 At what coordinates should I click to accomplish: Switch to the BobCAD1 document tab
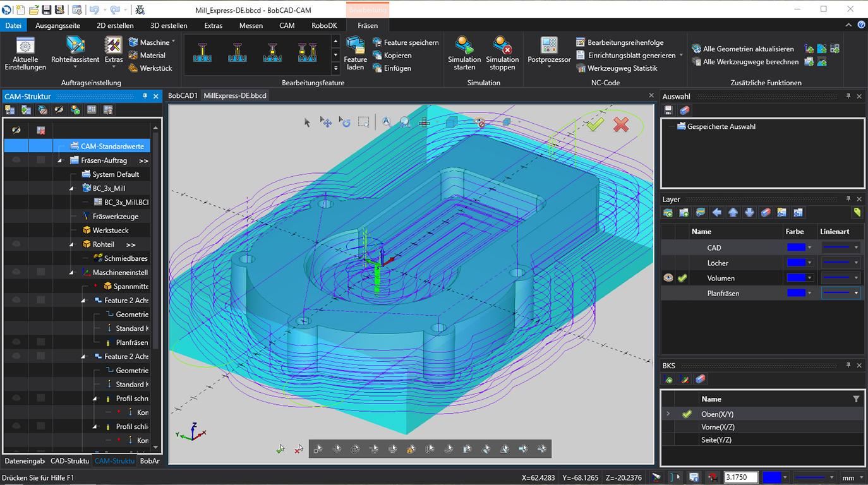(183, 95)
